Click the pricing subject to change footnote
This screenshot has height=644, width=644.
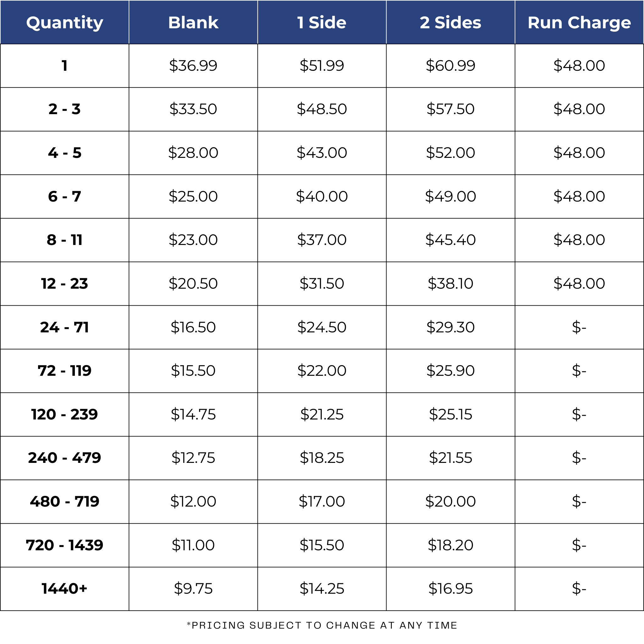click(322, 625)
